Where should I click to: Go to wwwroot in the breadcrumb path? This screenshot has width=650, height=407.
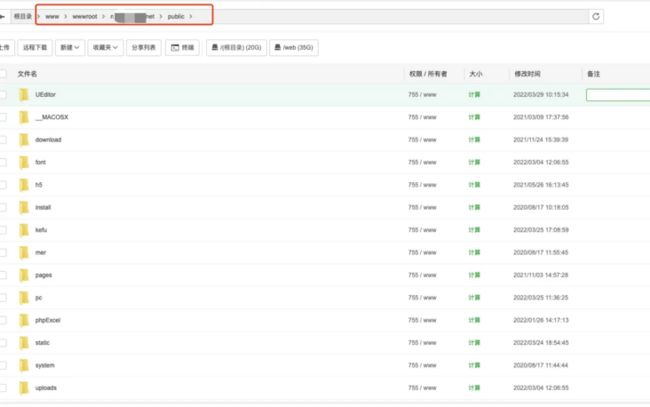click(85, 17)
